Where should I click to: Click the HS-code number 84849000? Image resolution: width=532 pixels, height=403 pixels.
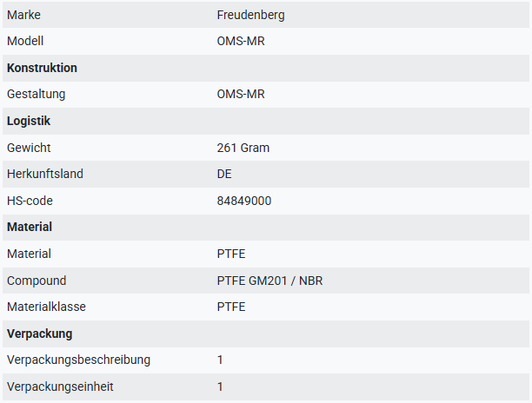[x=244, y=201]
